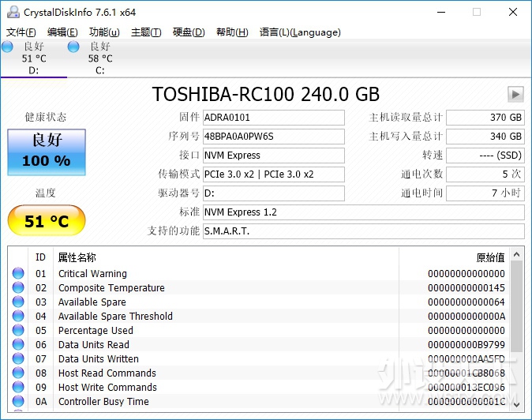Open the 帮助(H) menu
The height and width of the screenshot is (420, 532).
[232, 32]
